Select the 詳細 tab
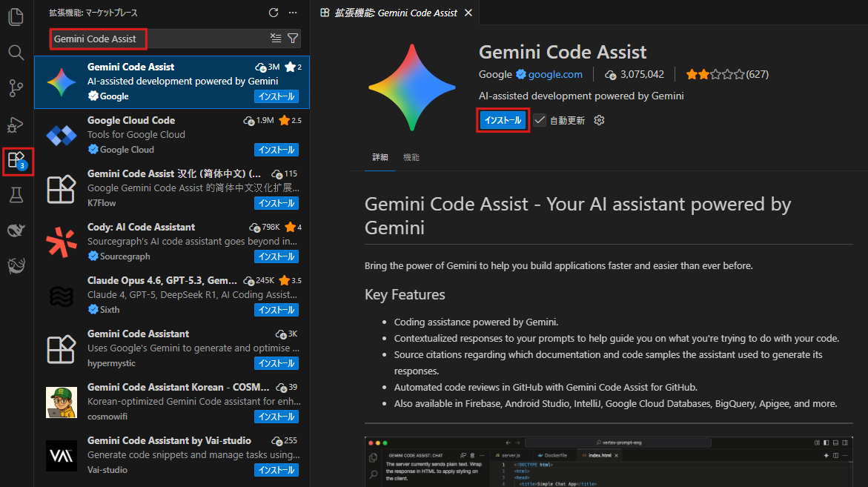This screenshot has width=868, height=487. point(380,157)
